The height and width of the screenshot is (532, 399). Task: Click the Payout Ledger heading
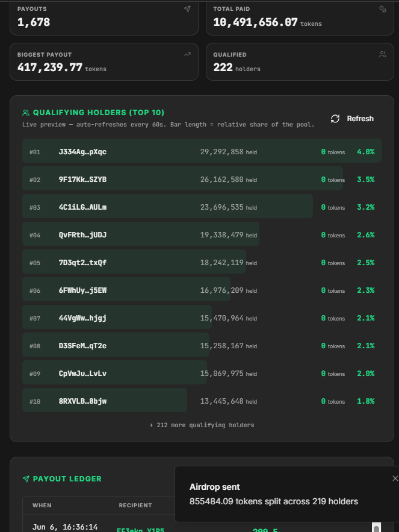(67, 479)
